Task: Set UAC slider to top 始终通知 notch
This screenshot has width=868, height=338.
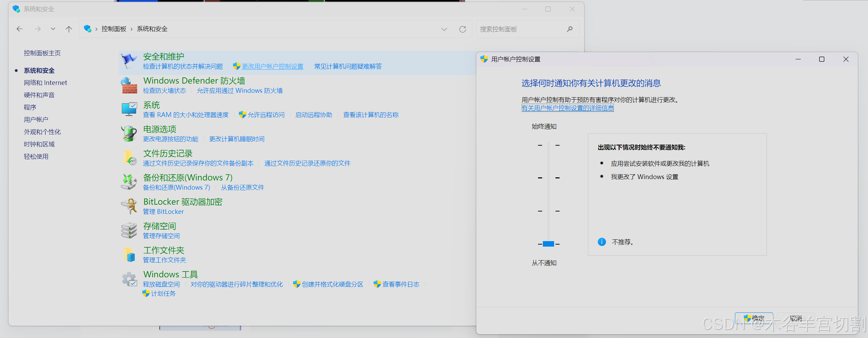Action: pos(549,145)
